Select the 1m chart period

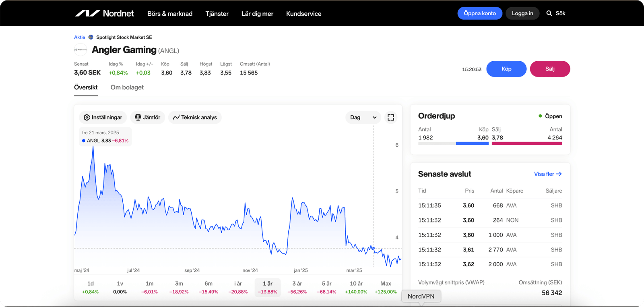[149, 287]
